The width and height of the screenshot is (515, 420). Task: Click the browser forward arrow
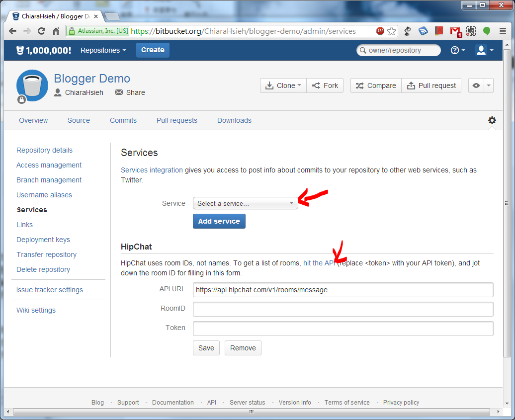pos(27,31)
